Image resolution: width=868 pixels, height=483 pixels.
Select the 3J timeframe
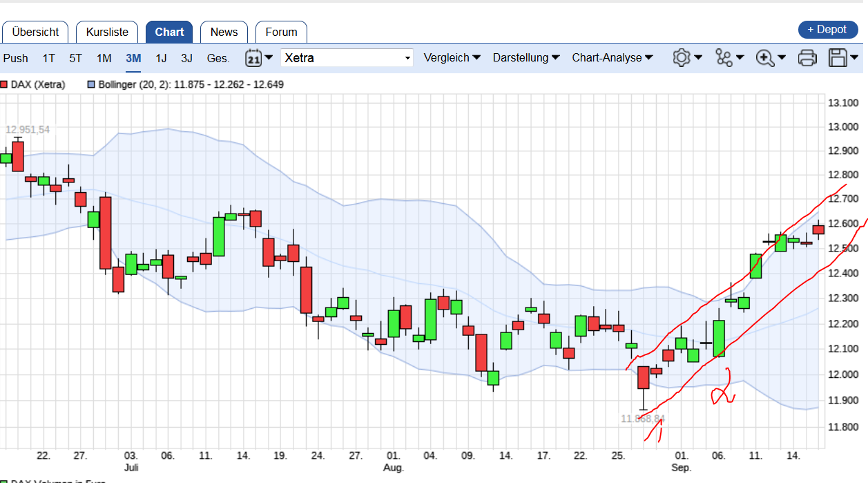click(187, 58)
